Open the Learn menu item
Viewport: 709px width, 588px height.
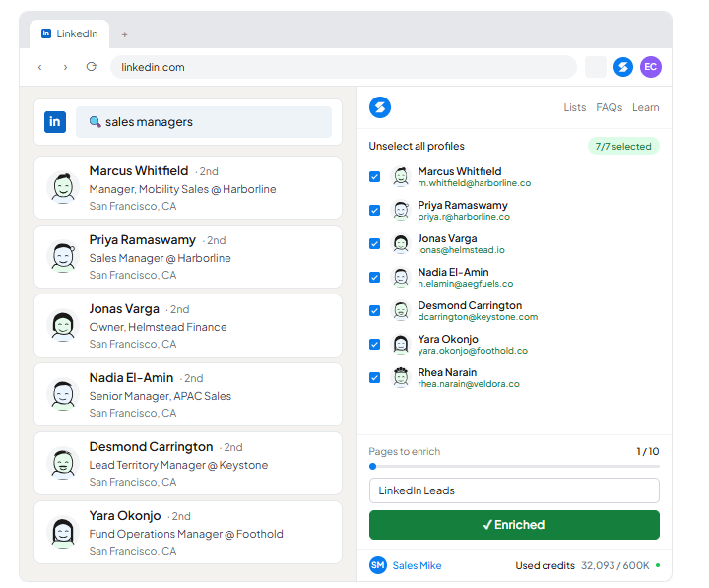(x=645, y=107)
